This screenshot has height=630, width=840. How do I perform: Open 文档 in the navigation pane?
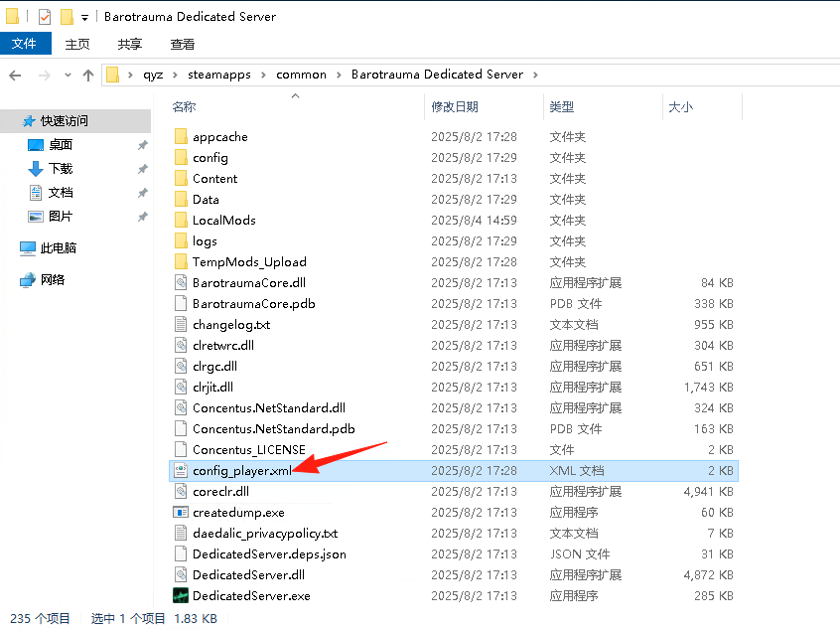[x=61, y=193]
